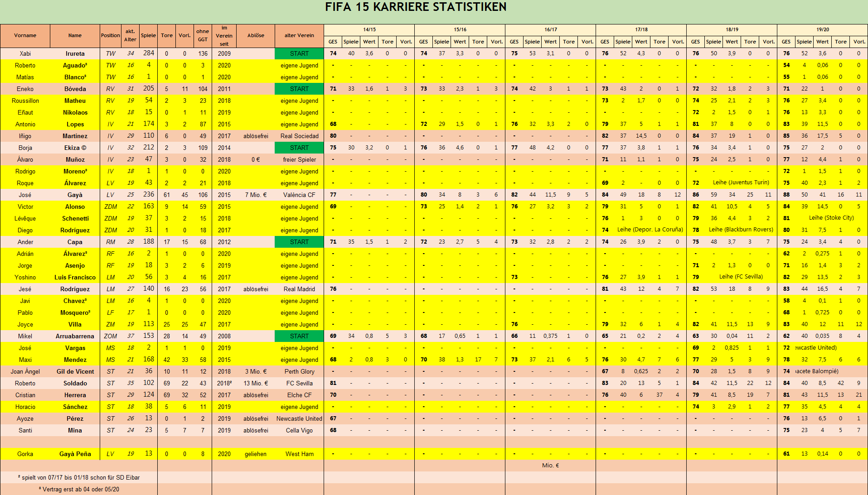The width and height of the screenshot is (868, 495).
Task: Click the 19/20 season header
Action: pos(822,29)
